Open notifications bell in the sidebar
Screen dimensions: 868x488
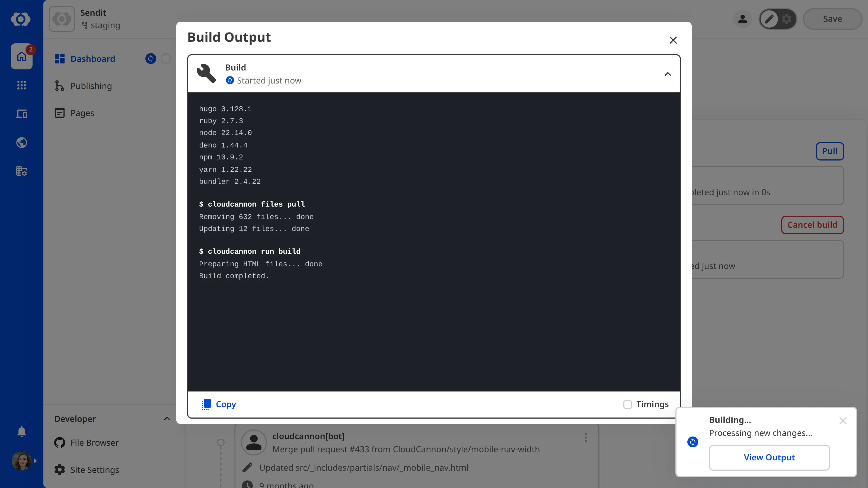coord(22,431)
